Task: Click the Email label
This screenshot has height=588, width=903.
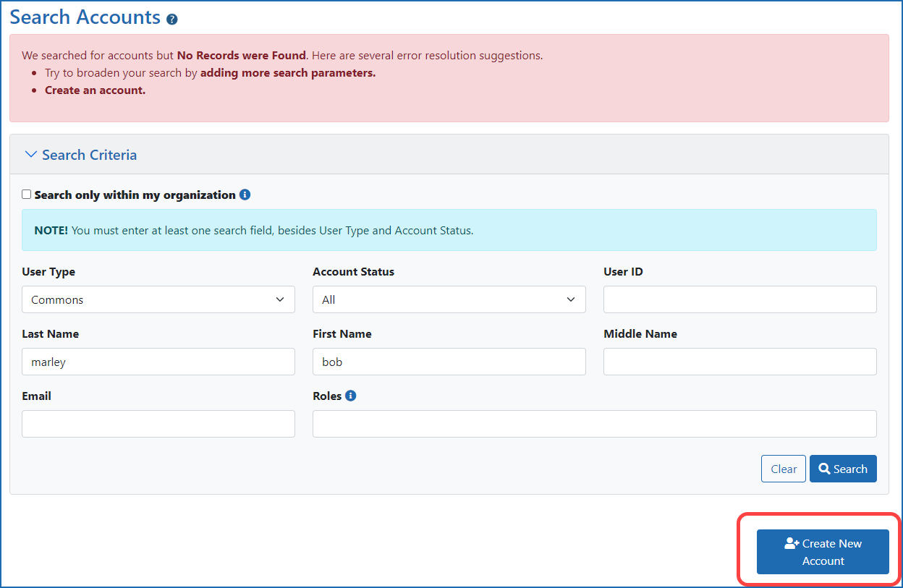Action: [37, 396]
